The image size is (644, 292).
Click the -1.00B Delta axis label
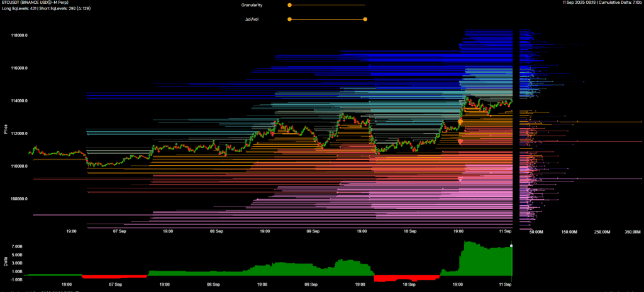(16, 279)
